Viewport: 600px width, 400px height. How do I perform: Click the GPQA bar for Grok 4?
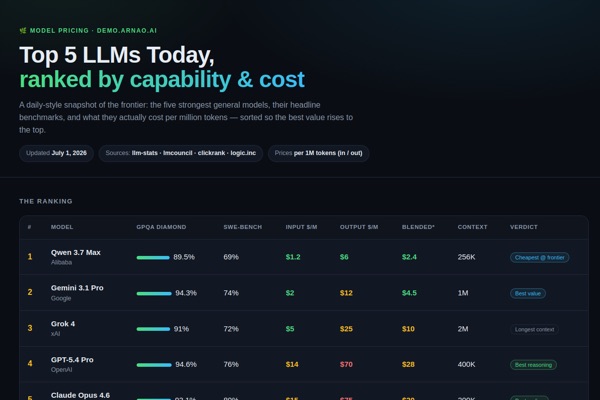153,329
